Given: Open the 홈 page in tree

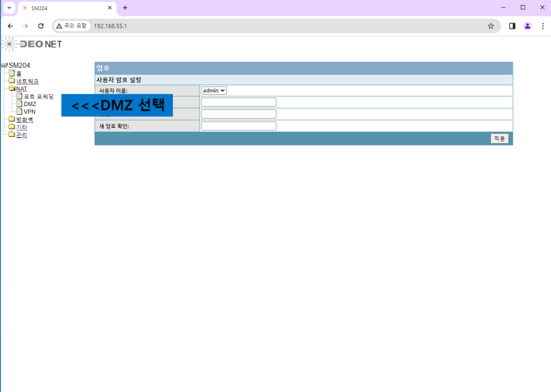Looking at the screenshot, I should [x=19, y=74].
